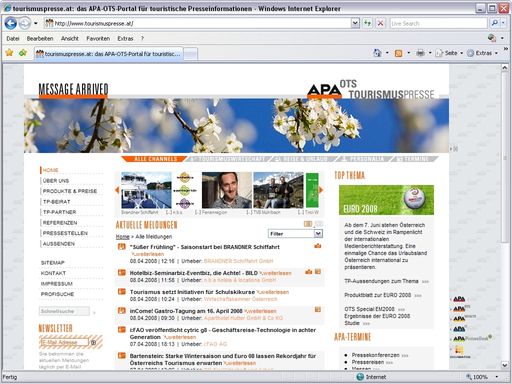
Task: Click the search magnifier icon
Action: 495,23
